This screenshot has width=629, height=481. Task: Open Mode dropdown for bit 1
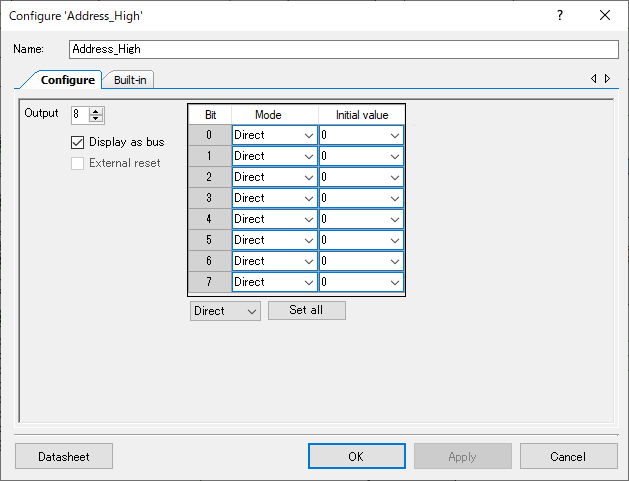tap(275, 156)
